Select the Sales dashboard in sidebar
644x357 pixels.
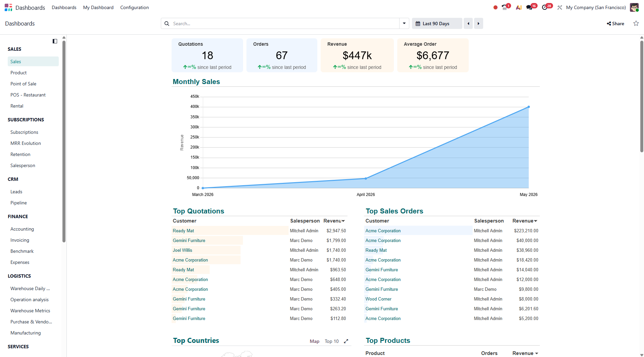tap(33, 62)
